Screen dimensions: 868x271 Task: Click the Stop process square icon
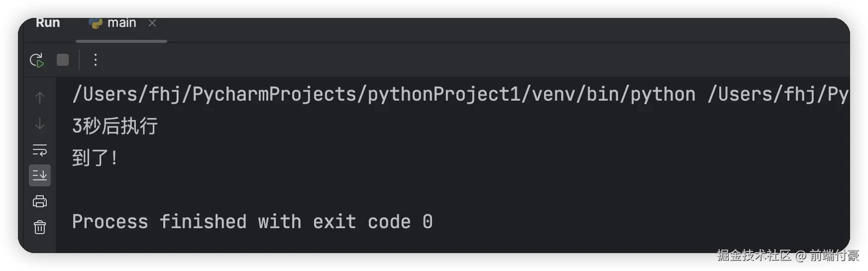[63, 60]
